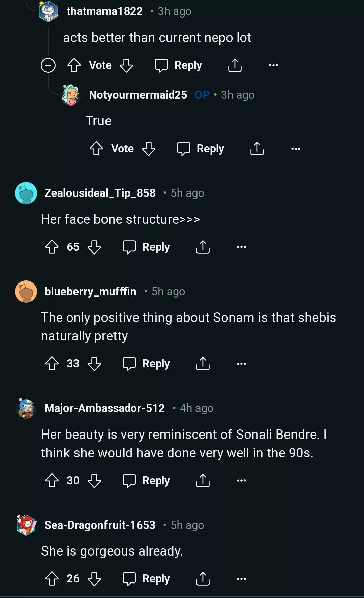Share Sea-Dragonfruit-1653's comment
Screen dimensions: 364x598
(x=203, y=579)
